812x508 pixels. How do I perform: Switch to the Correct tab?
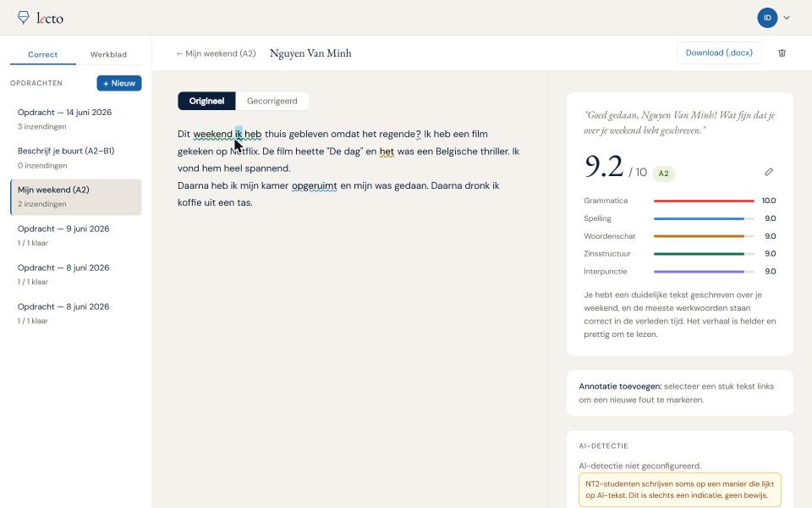[43, 54]
